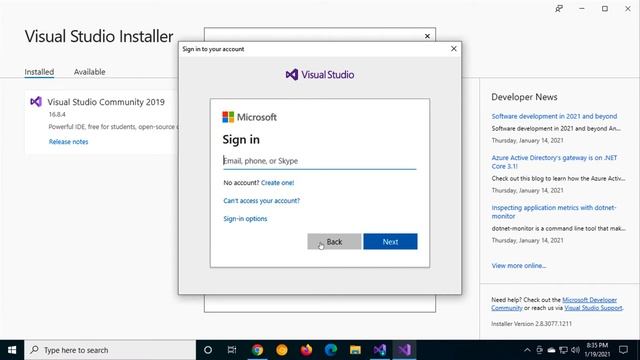Click the OneDrive cloud tray icon

tap(551, 350)
